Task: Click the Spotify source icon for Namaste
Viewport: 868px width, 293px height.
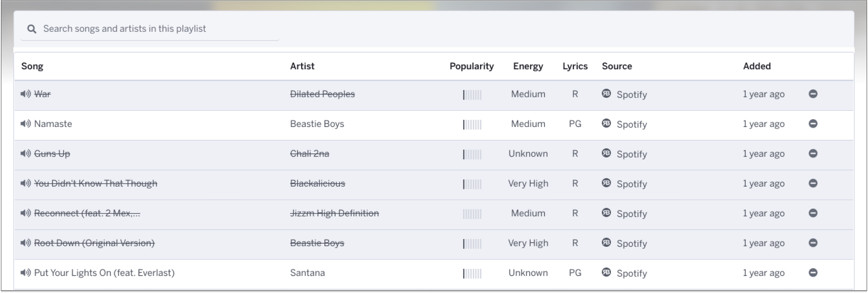Action: click(x=606, y=123)
